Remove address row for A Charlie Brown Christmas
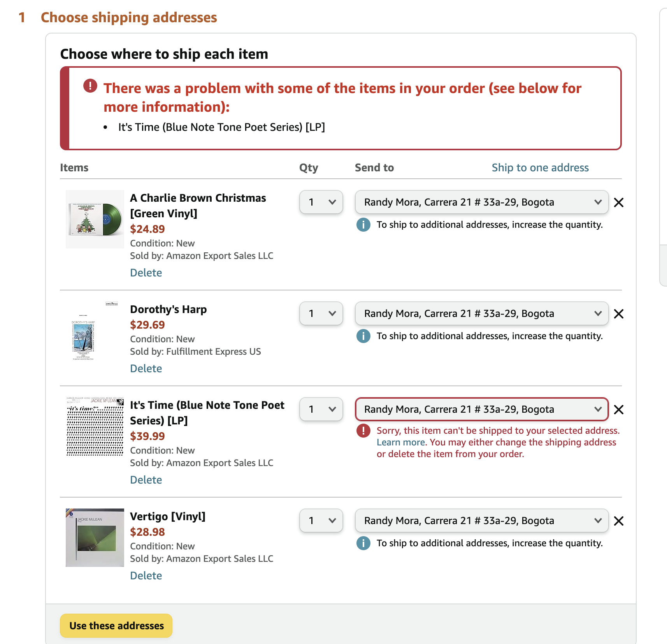The image size is (667, 644). tap(618, 202)
